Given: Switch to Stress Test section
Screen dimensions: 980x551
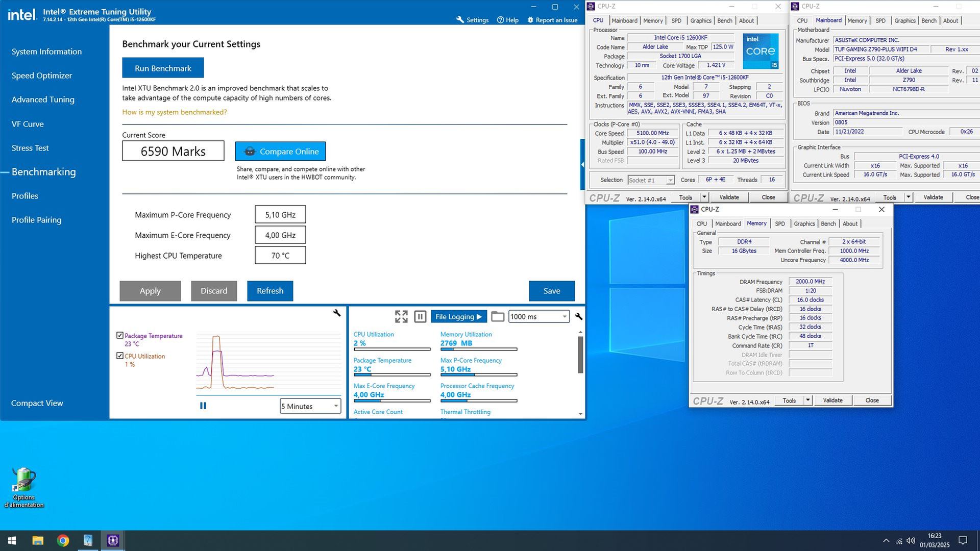Looking at the screenshot, I should (x=30, y=148).
